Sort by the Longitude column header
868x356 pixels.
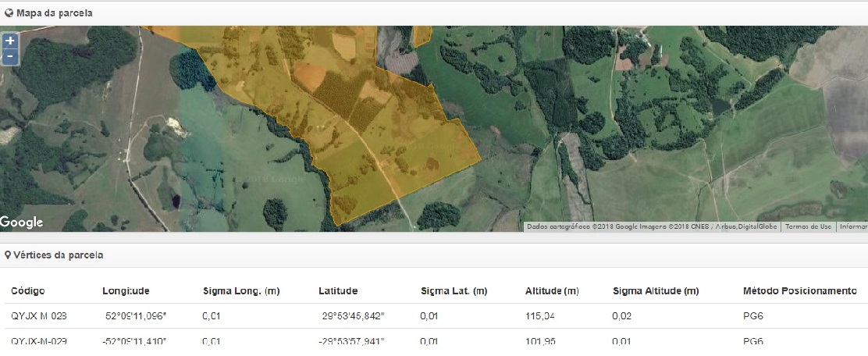tap(126, 291)
